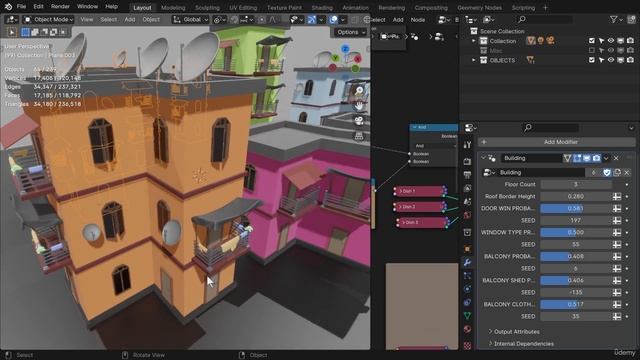This screenshot has height=360, width=640.
Task: Toggle proportional editing icon
Action: click(262, 19)
